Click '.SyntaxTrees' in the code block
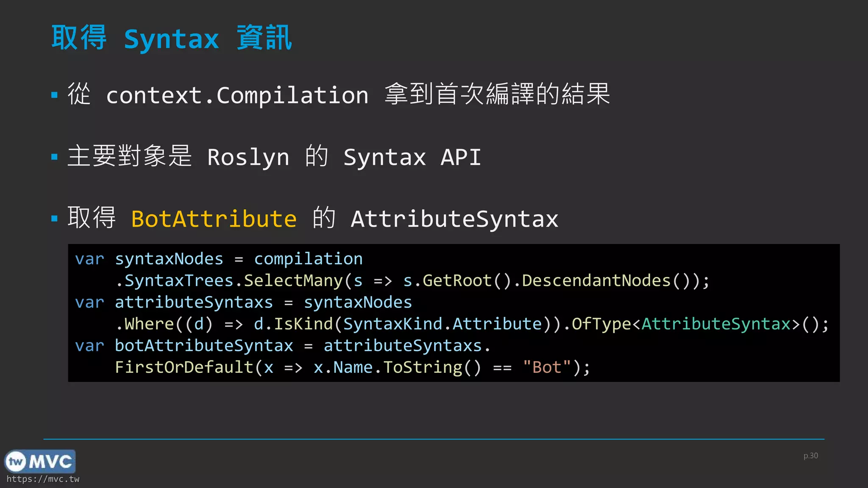The height and width of the screenshot is (488, 868). (174, 280)
